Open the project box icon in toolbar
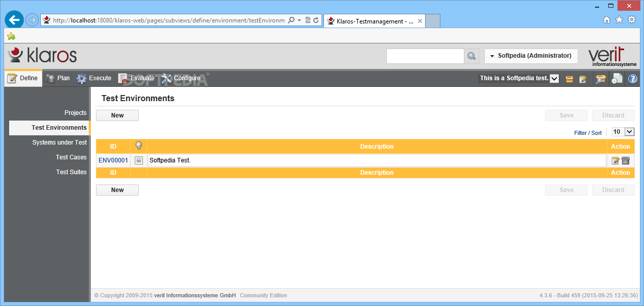Screen dimensions: 644x306 click(569, 79)
